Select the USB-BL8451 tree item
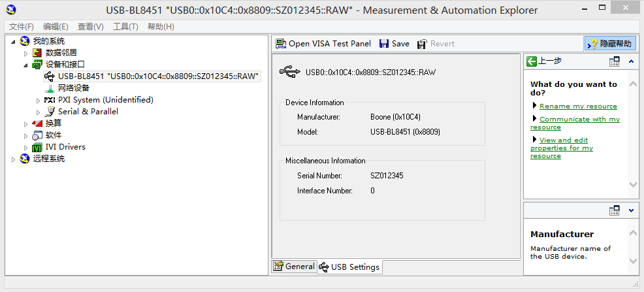This screenshot has width=644, height=292. click(158, 76)
